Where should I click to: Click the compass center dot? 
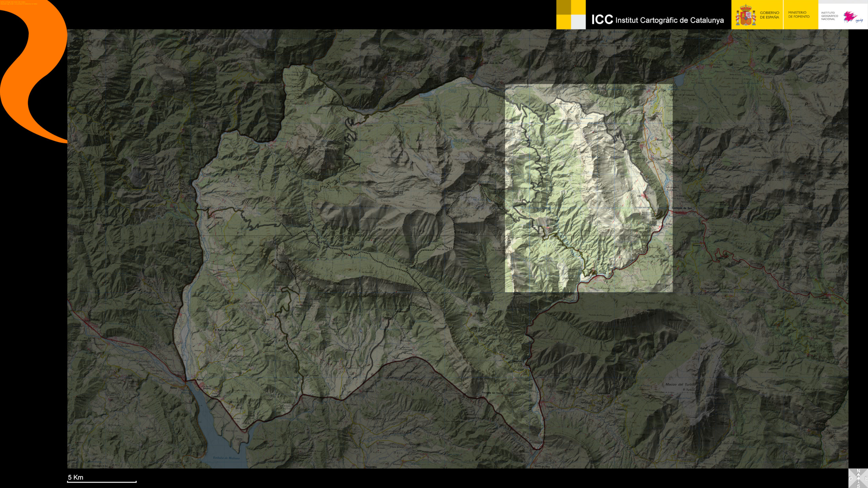pos(858,478)
